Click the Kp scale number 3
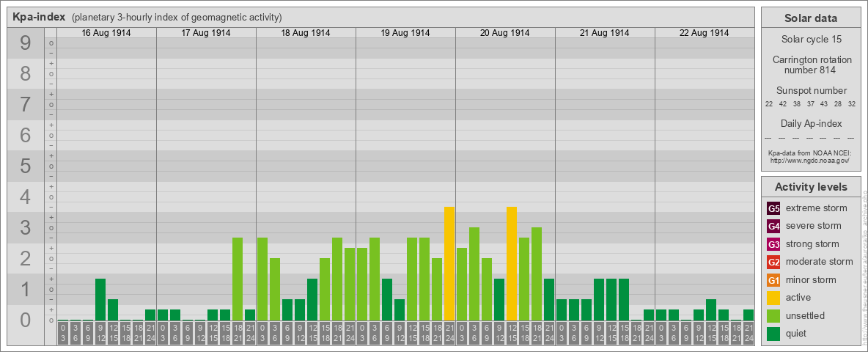Viewport: 868px width, 352px height. (x=25, y=227)
